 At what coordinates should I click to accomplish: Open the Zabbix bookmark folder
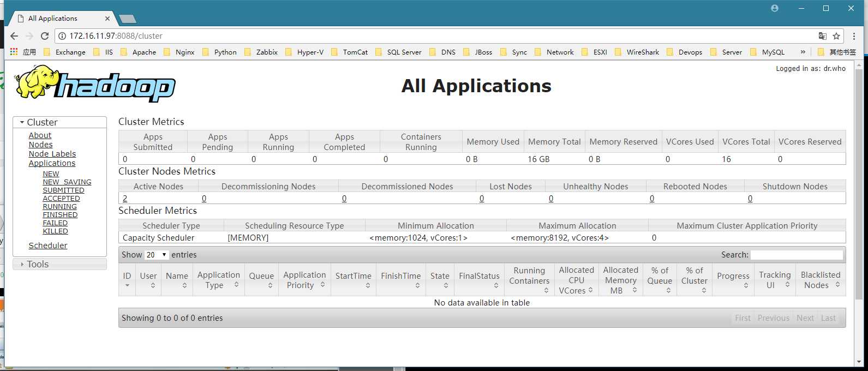(261, 52)
